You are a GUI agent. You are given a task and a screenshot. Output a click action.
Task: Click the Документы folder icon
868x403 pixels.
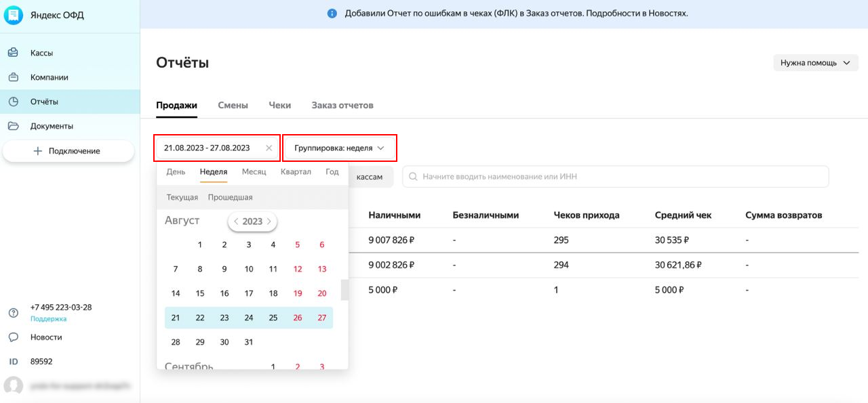(x=13, y=126)
